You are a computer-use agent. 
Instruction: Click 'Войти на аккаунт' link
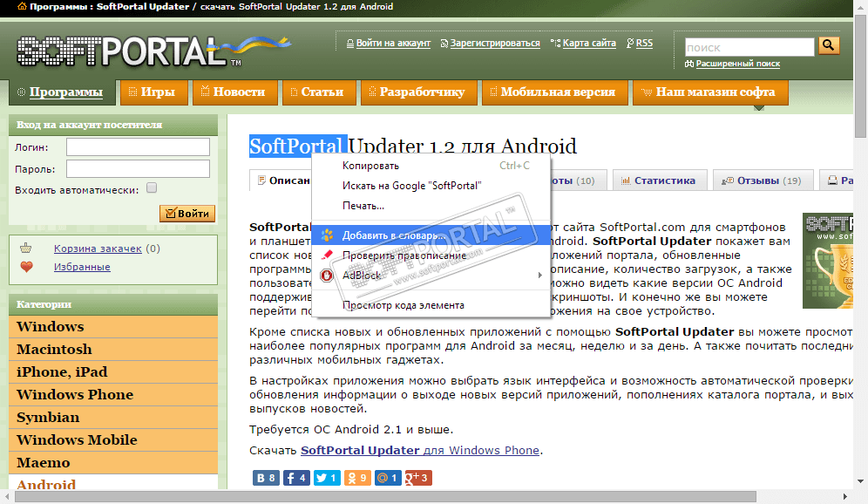point(393,44)
